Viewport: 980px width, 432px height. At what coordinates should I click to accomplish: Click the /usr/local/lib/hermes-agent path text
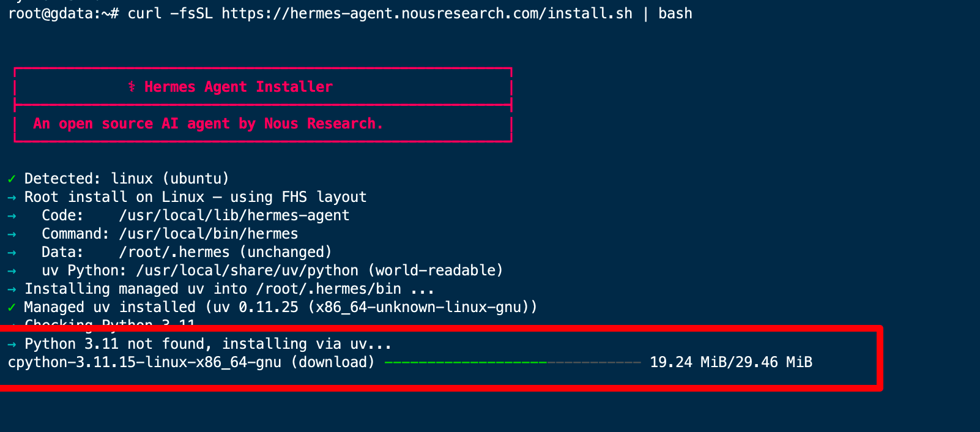(x=234, y=215)
